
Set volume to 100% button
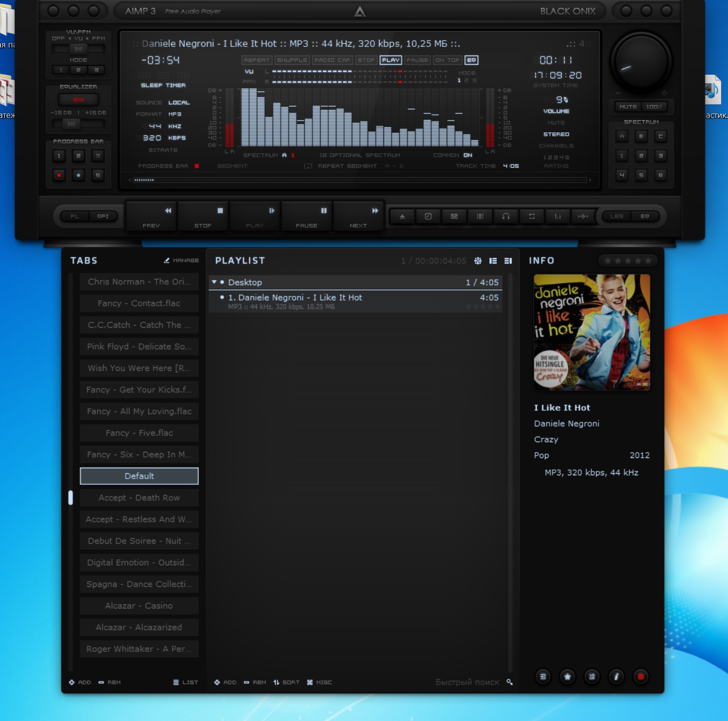(x=654, y=107)
